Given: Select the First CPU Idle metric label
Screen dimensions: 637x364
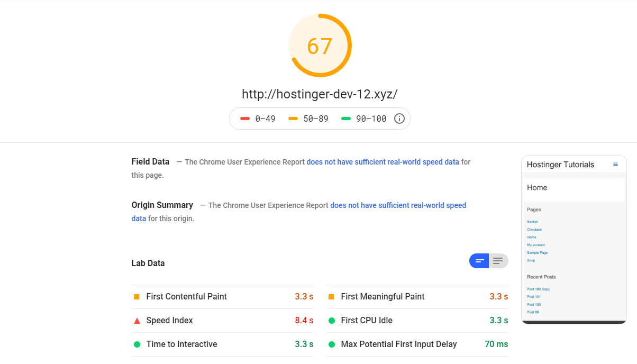Looking at the screenshot, I should pos(367,321).
